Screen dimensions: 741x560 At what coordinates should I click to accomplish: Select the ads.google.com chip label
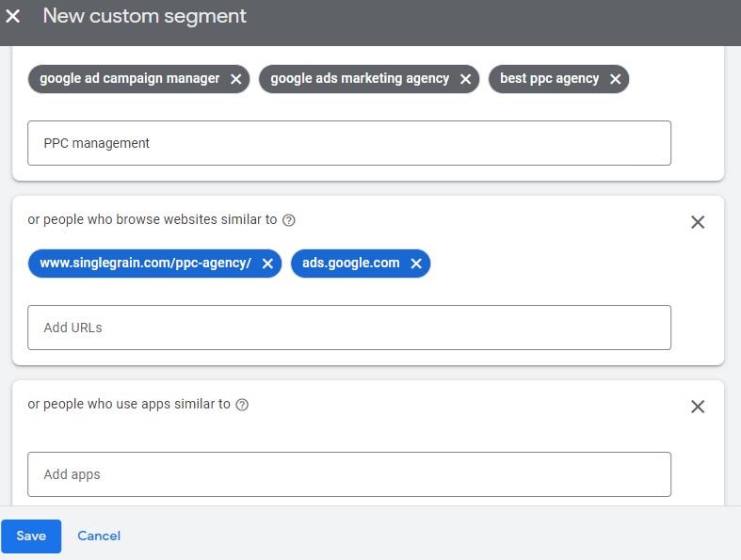tap(350, 264)
